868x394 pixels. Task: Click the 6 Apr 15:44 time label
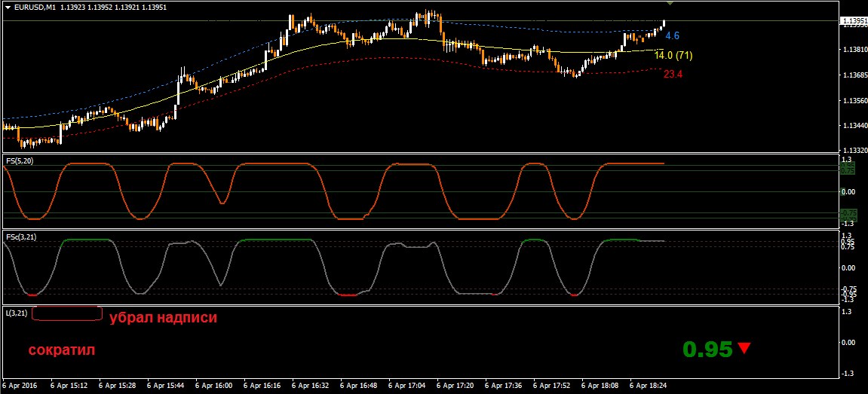pyautogui.click(x=165, y=385)
